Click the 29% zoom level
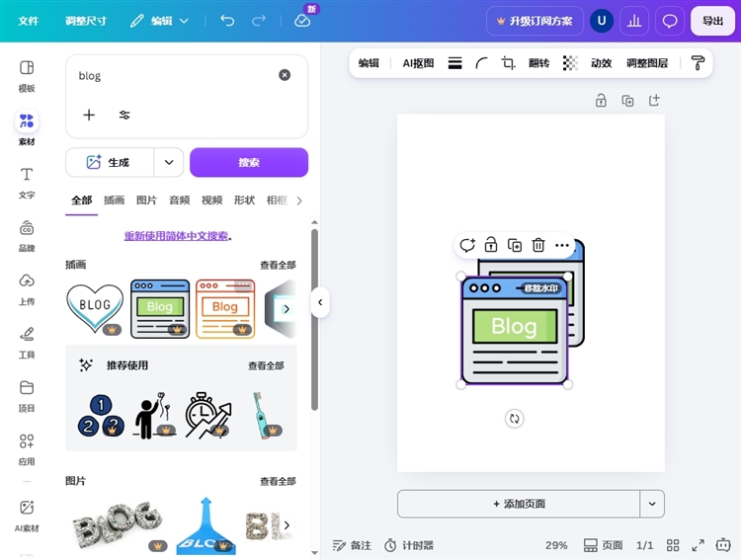The height and width of the screenshot is (560, 741). click(x=556, y=545)
